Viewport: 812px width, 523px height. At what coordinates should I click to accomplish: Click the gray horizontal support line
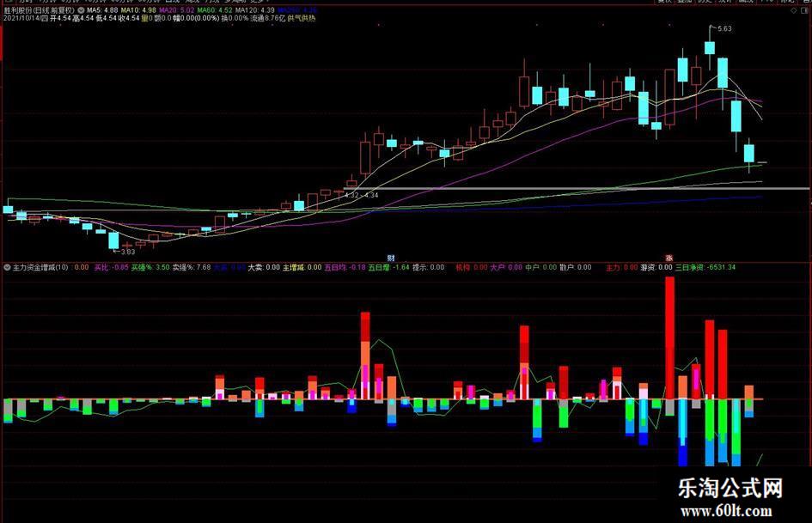pyautogui.click(x=576, y=188)
